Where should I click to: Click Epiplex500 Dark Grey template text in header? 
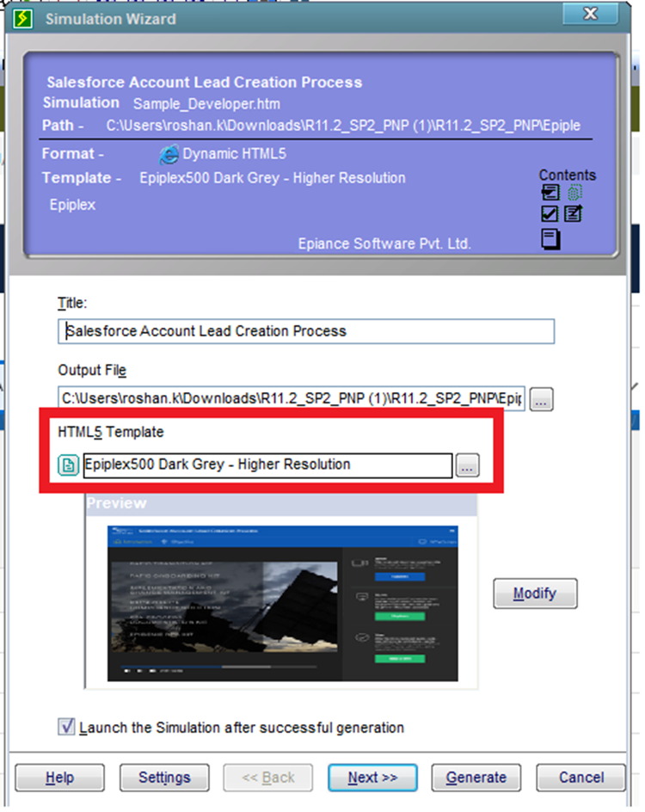(x=273, y=178)
